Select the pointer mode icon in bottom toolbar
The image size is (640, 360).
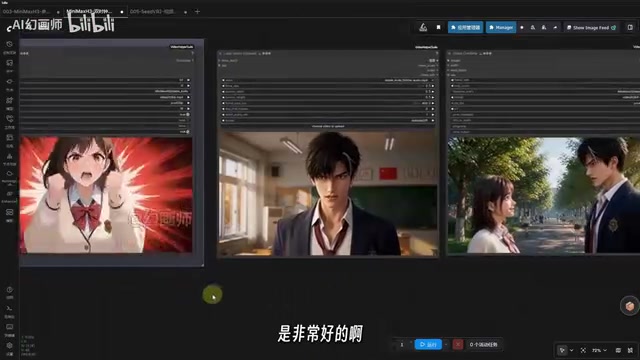point(562,350)
